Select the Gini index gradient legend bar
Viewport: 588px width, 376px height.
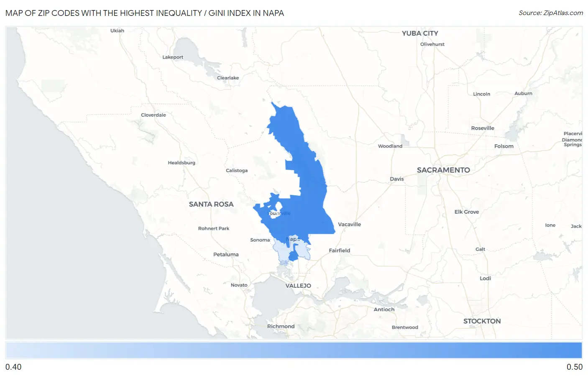coord(294,350)
